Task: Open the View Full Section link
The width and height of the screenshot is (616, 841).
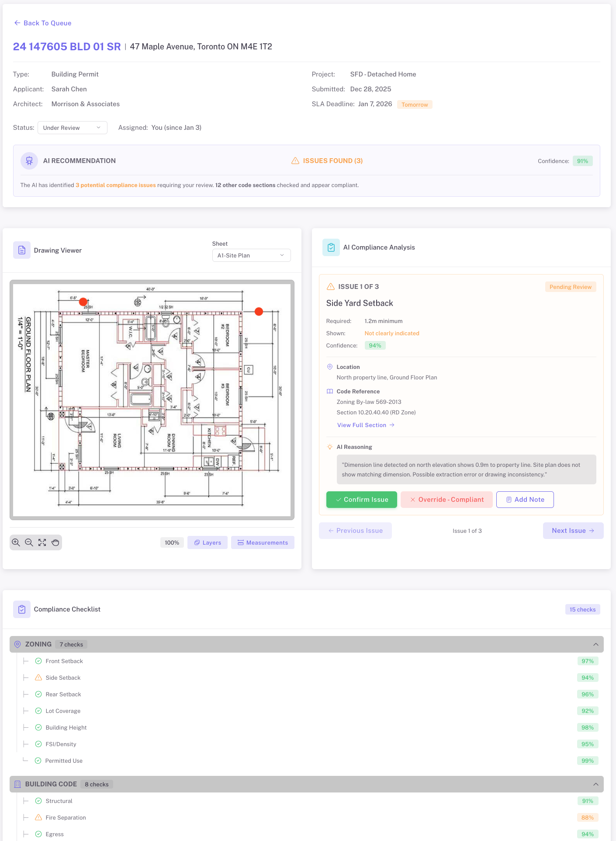Action: tap(366, 425)
